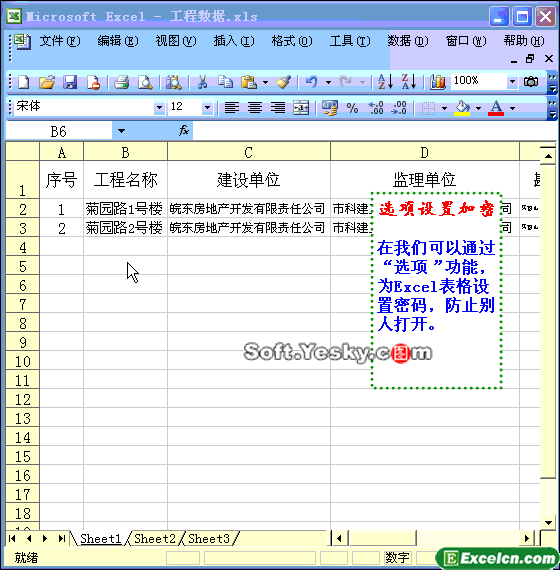Click the New workbook icon
Image resolution: width=560 pixels, height=570 pixels.
[23, 82]
